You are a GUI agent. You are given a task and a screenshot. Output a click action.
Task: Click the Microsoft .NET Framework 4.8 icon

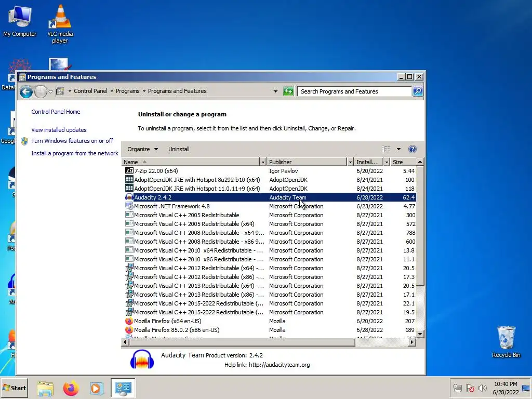(129, 206)
